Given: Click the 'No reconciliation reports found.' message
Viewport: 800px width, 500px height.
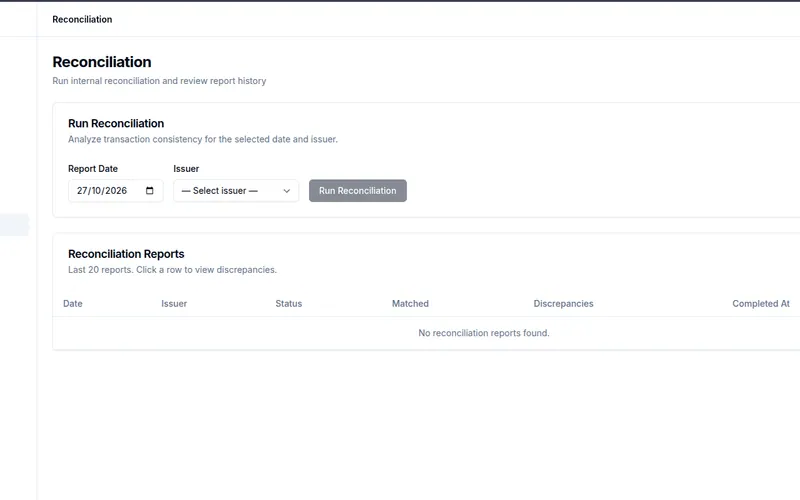Looking at the screenshot, I should click(484, 333).
